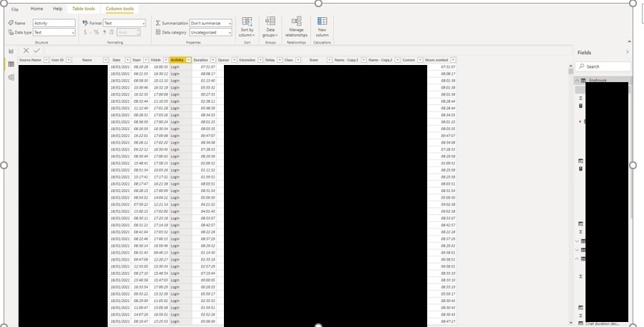Click the Fields list scroll down arrow
This screenshot has height=327, width=644.
click(571, 323)
